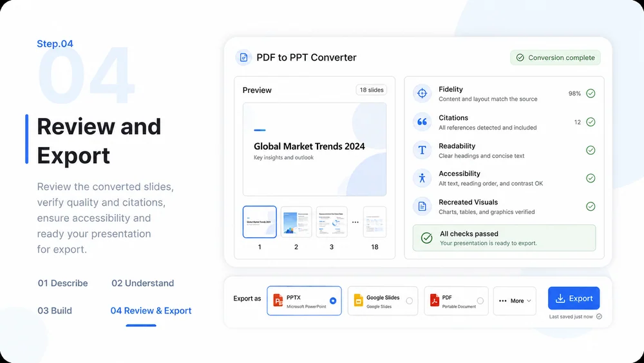Click the Citations green checkmark
This screenshot has width=644, height=363.
click(591, 122)
